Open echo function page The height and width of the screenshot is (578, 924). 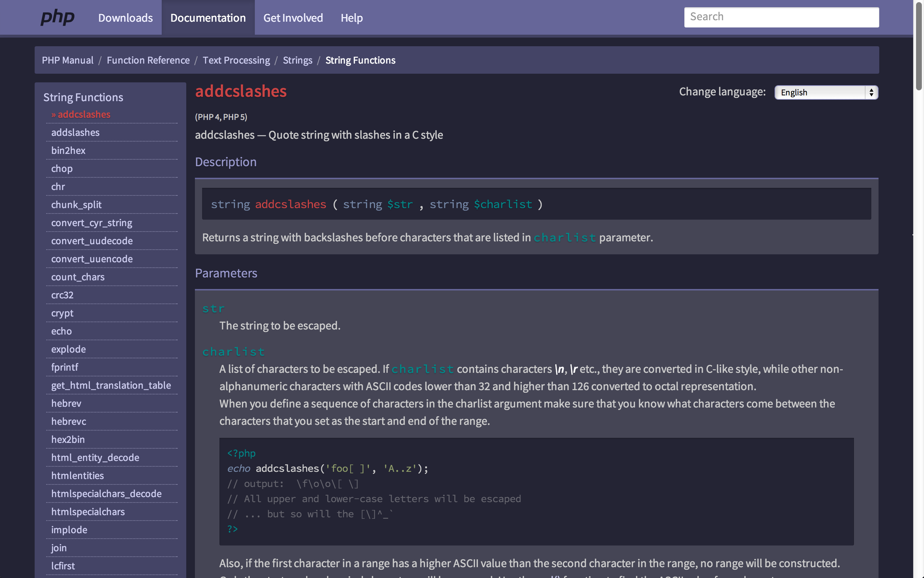pyautogui.click(x=61, y=331)
